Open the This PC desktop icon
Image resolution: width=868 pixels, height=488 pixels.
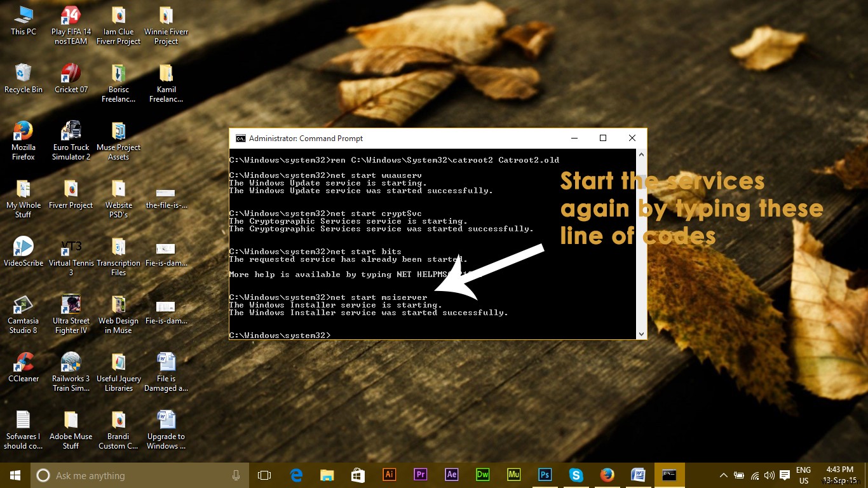[x=24, y=20]
